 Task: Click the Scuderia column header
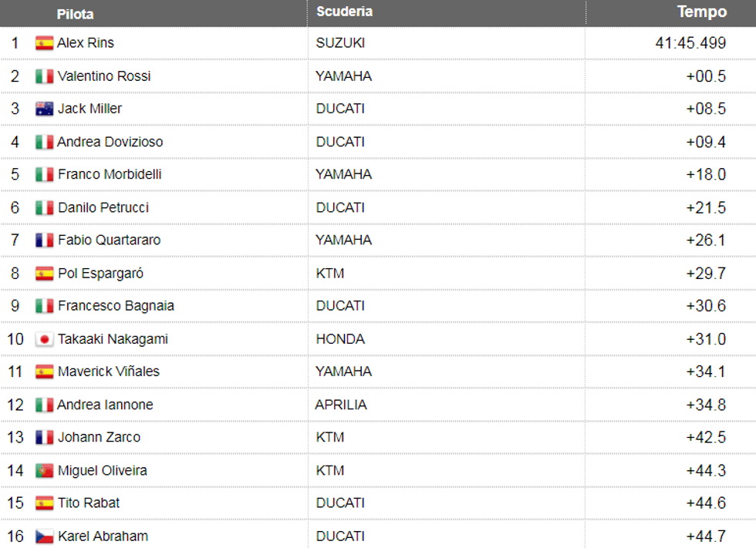coord(344,12)
